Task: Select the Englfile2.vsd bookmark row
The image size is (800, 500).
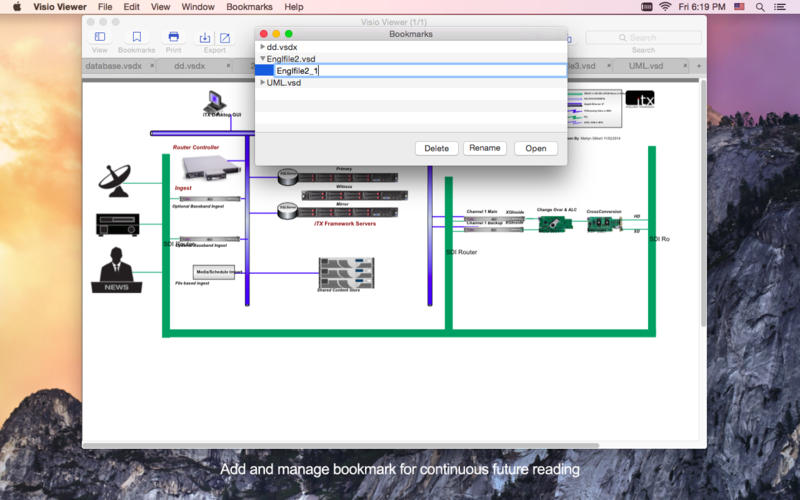Action: pyautogui.click(x=411, y=59)
